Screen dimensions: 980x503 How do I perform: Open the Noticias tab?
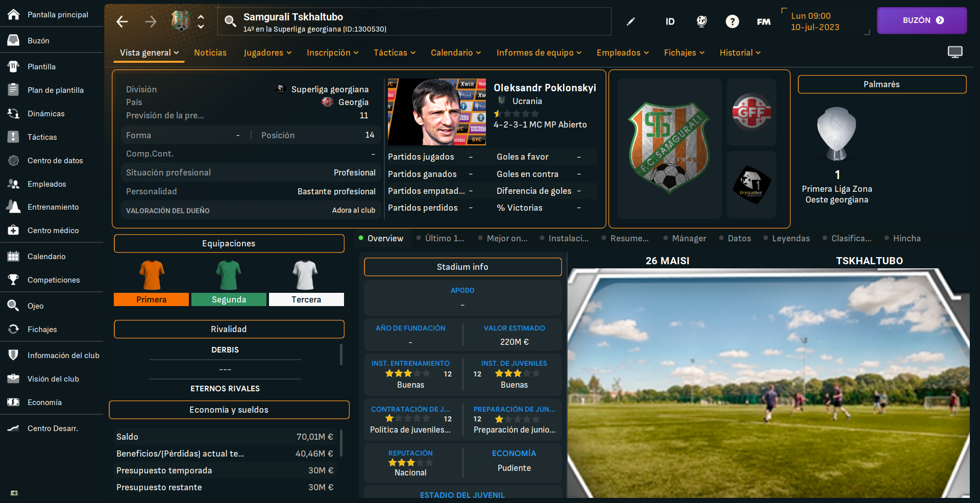click(210, 53)
